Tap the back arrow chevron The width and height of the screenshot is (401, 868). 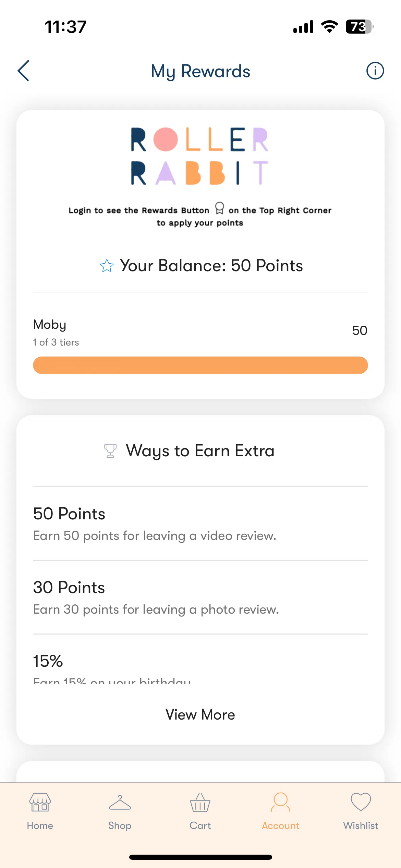23,71
